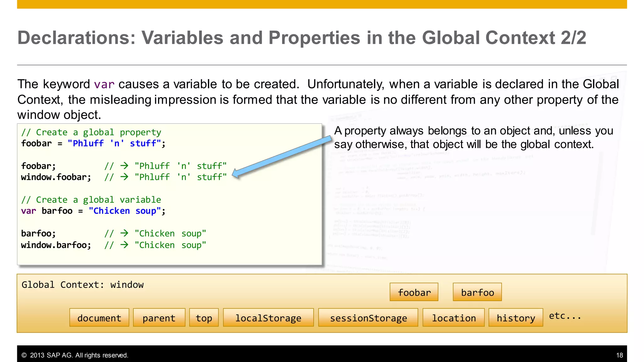Click the 'barfoo;' code line

[114, 233]
